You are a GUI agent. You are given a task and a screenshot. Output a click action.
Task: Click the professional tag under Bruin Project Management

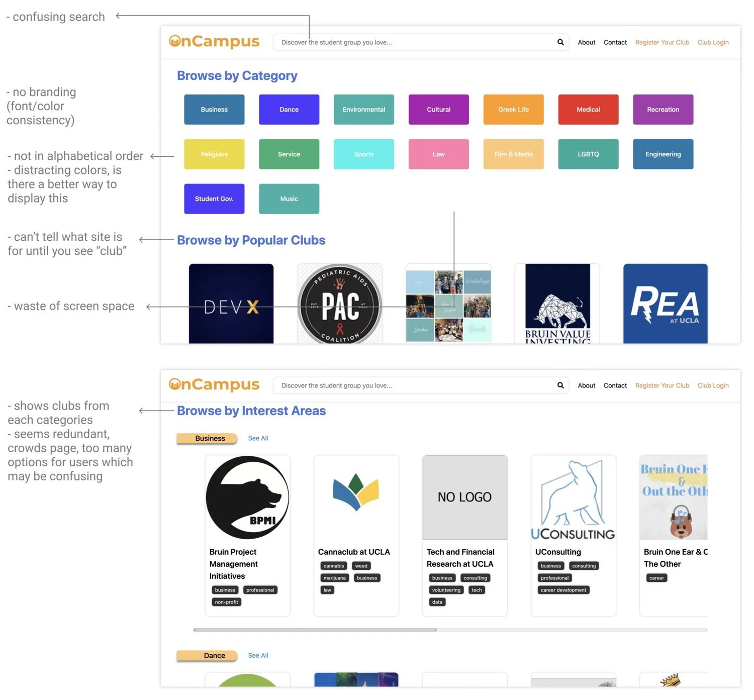260,590
